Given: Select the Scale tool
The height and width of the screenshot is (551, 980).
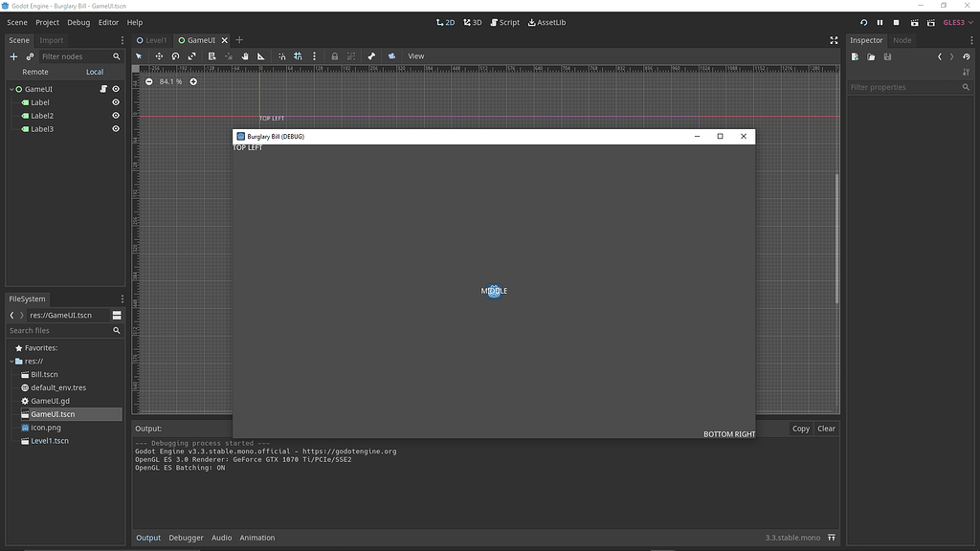Looking at the screenshot, I should [191, 56].
